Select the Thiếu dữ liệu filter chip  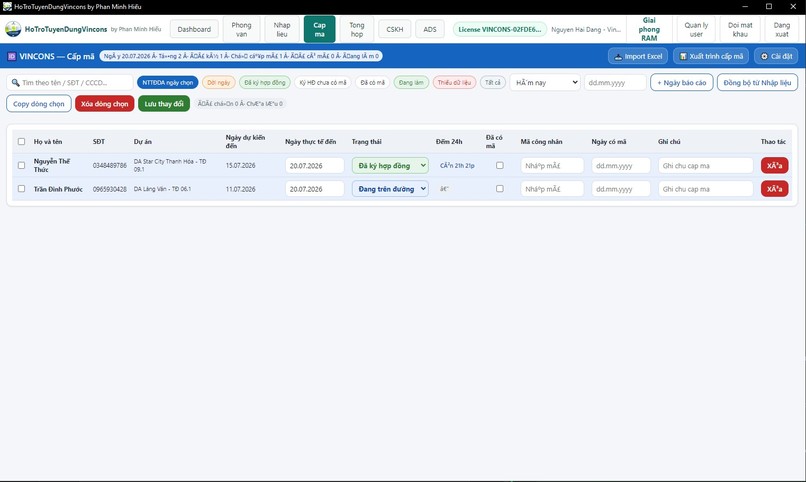(x=454, y=82)
